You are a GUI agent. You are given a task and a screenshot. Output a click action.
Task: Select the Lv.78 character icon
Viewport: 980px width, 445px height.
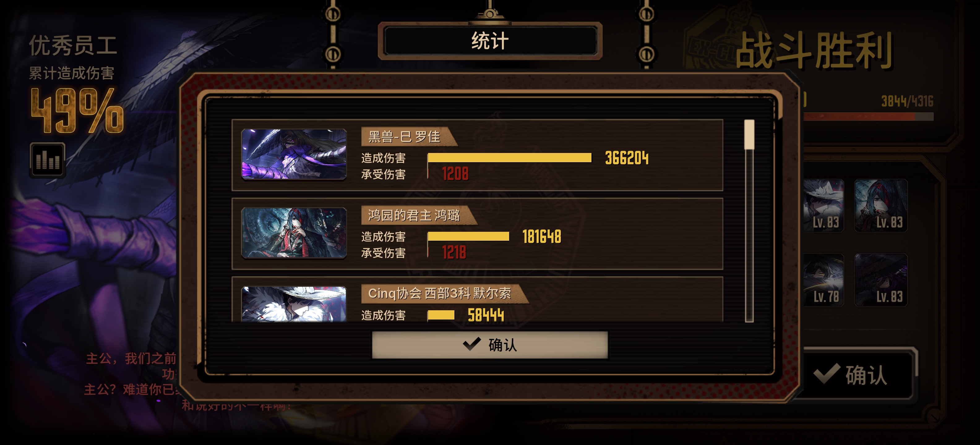(x=824, y=280)
